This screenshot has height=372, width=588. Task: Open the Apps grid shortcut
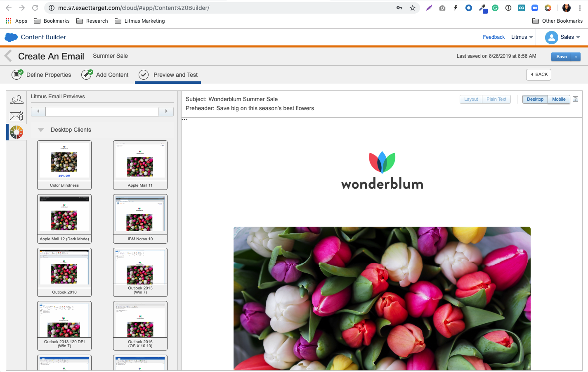coord(9,21)
